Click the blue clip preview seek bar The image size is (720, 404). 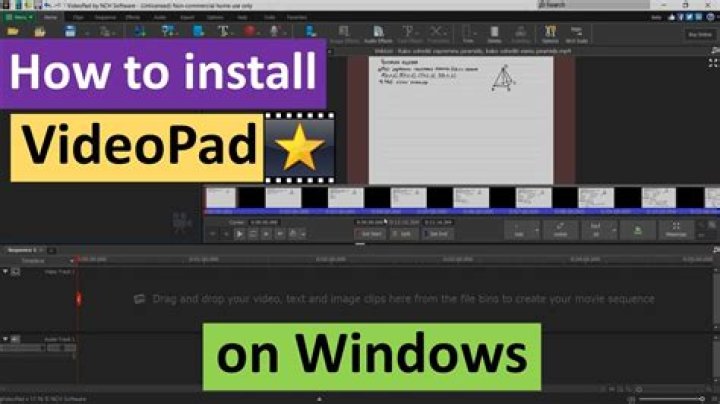point(460,211)
